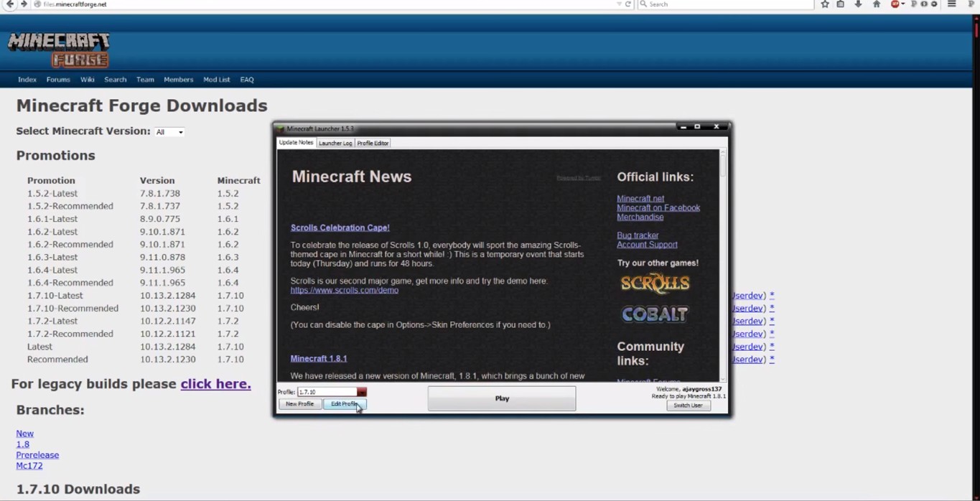Click the Minecraft Launcher title bar icon
This screenshot has width=980, height=501.
[x=281, y=128]
